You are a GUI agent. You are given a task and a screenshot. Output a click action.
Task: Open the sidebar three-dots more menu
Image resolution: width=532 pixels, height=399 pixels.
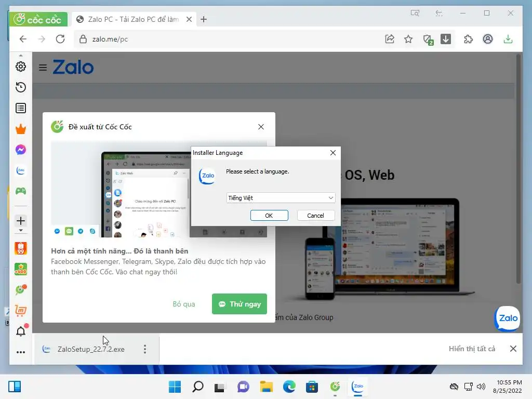[21, 352]
